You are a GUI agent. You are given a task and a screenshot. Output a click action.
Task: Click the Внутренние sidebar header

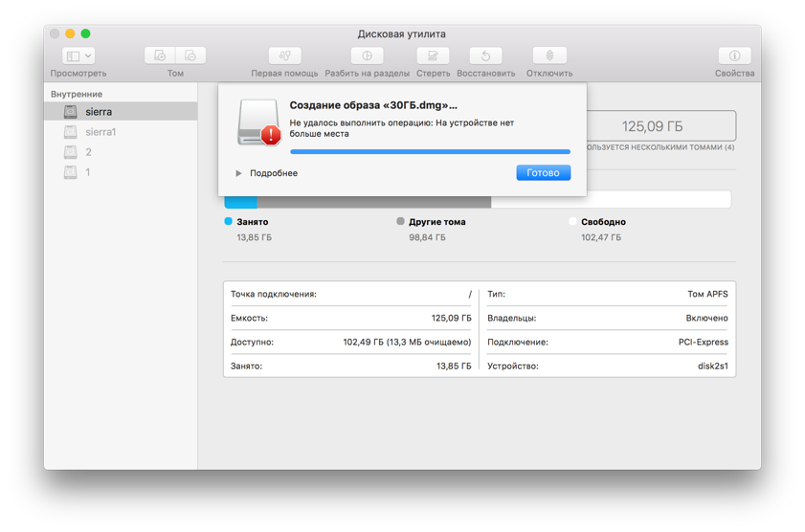pos(77,94)
